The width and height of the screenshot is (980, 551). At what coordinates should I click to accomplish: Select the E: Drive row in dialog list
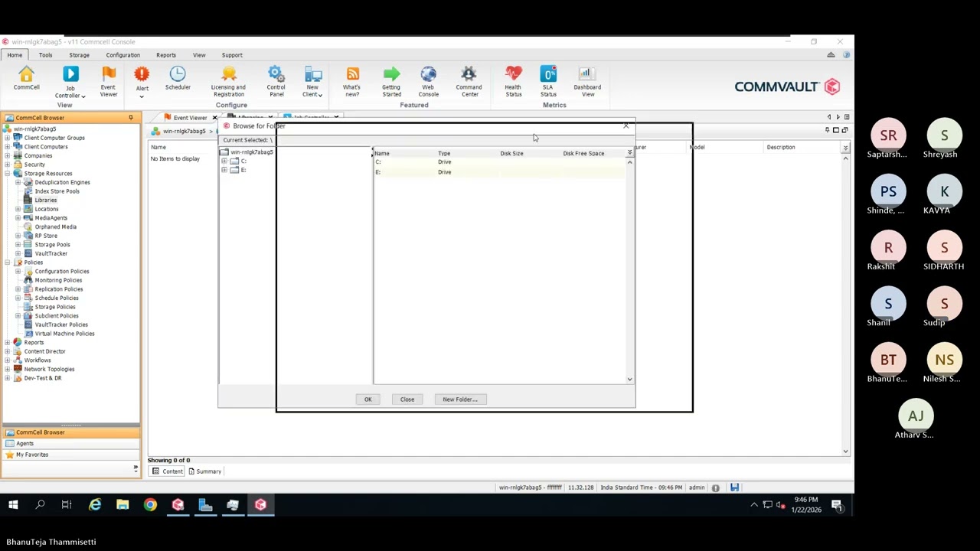pyautogui.click(x=499, y=172)
